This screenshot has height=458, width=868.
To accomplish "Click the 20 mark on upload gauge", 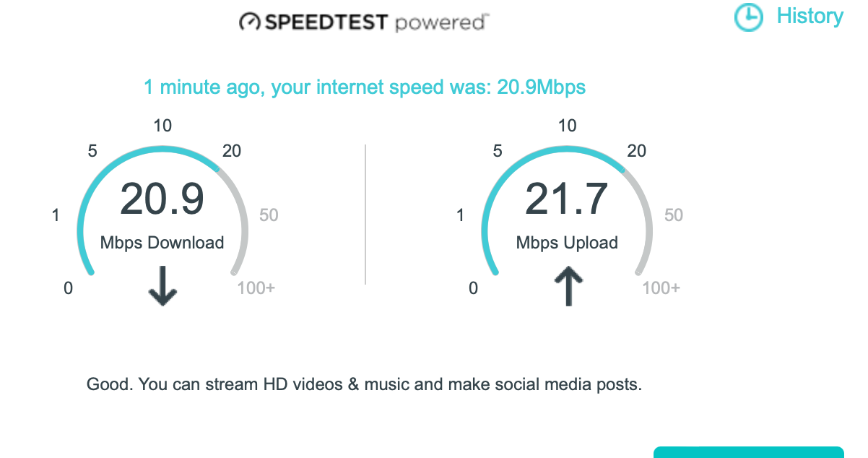I will click(x=637, y=151).
